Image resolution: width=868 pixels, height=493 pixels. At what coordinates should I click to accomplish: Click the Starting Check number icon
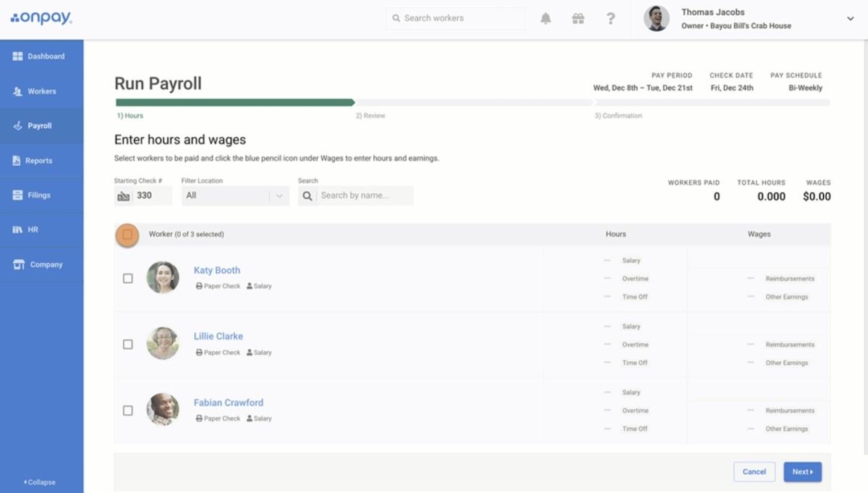coord(124,195)
